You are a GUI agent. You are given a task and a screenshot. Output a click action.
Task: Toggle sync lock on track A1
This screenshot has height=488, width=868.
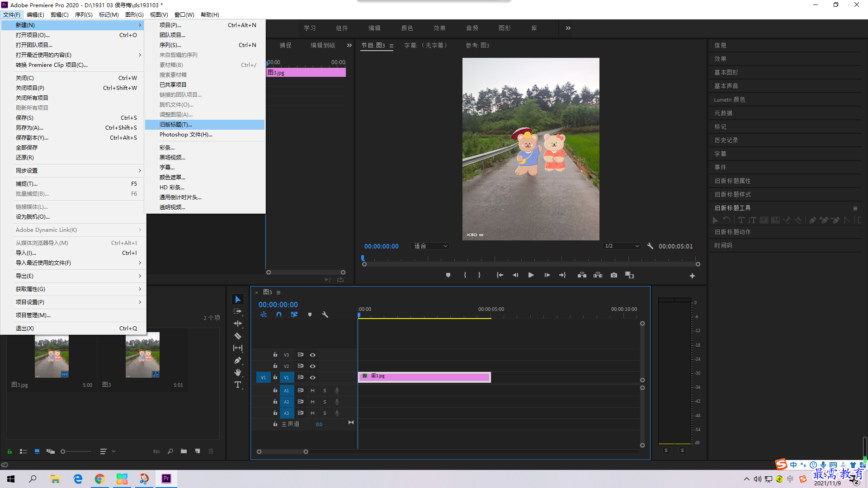click(x=300, y=390)
